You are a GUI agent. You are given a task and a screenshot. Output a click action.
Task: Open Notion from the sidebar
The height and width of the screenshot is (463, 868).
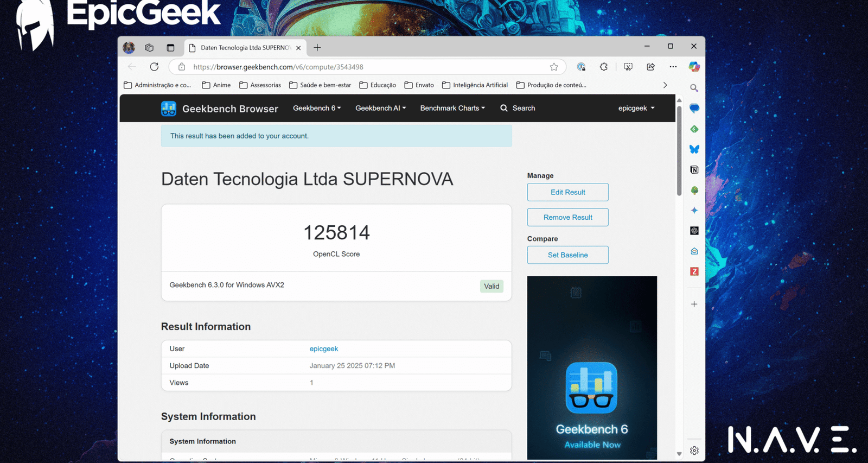pos(694,170)
